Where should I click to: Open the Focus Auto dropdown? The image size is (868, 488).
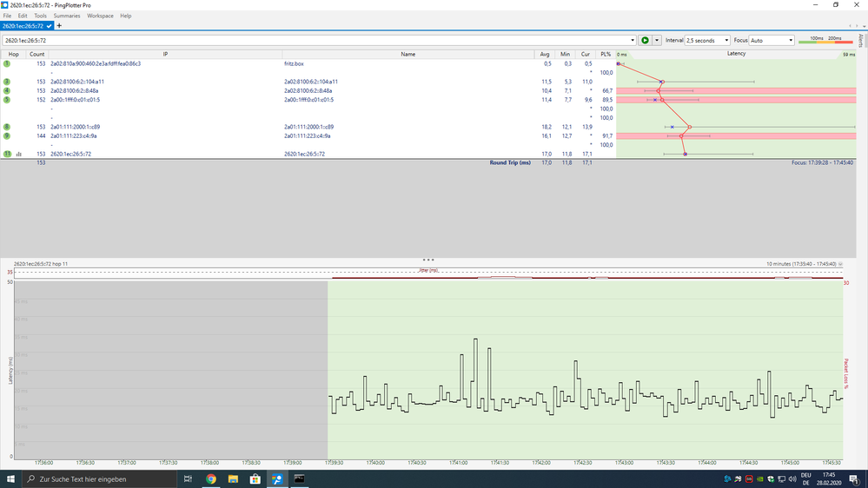tap(772, 41)
